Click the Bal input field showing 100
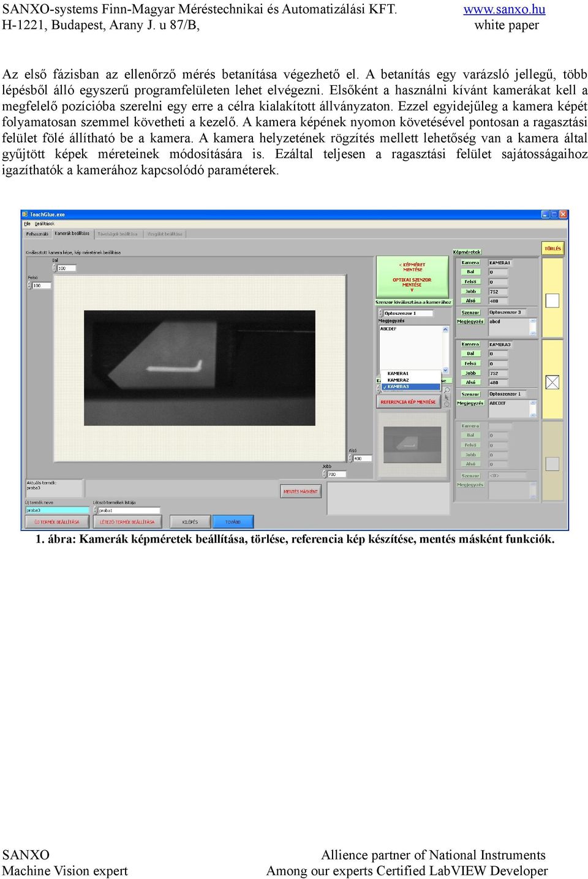Image resolution: width=588 pixels, height=879 pixels. pos(66,268)
